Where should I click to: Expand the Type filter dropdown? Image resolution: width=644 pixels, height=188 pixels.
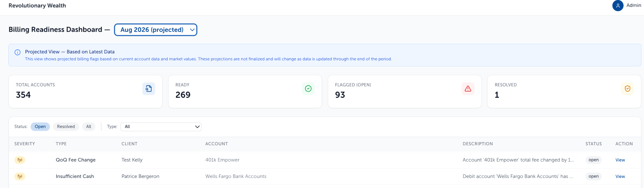[x=161, y=127]
